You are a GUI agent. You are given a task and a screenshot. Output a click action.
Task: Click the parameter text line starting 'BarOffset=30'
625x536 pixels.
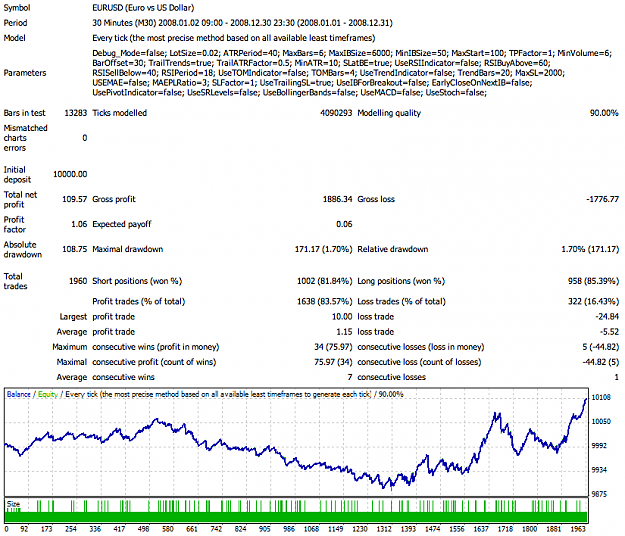point(321,63)
